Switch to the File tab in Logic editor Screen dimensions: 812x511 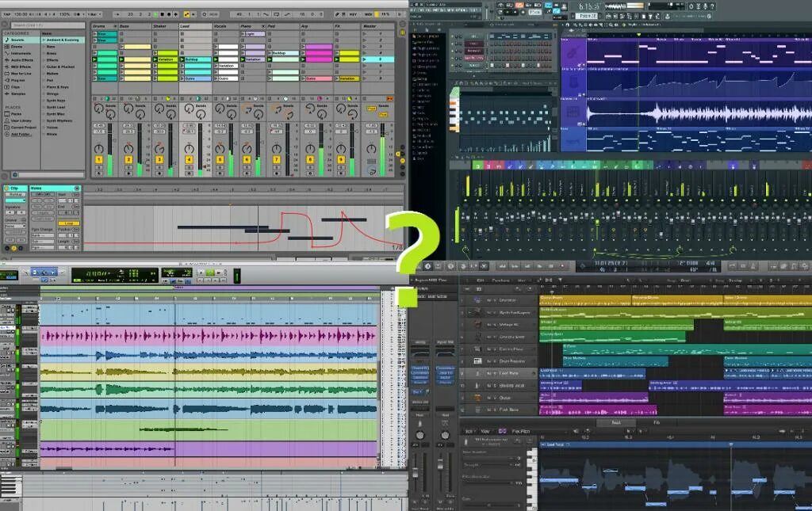tap(656, 423)
